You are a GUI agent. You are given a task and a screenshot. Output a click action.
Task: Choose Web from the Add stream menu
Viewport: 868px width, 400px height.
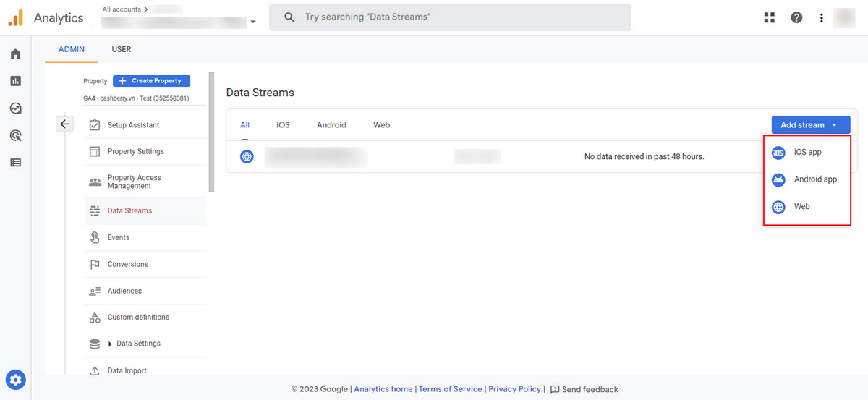(x=807, y=206)
